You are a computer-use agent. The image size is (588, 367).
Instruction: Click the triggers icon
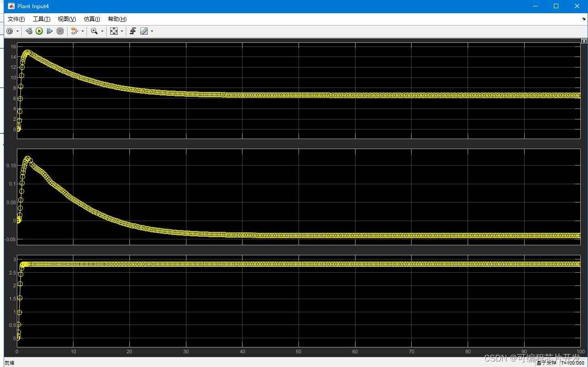click(x=133, y=31)
